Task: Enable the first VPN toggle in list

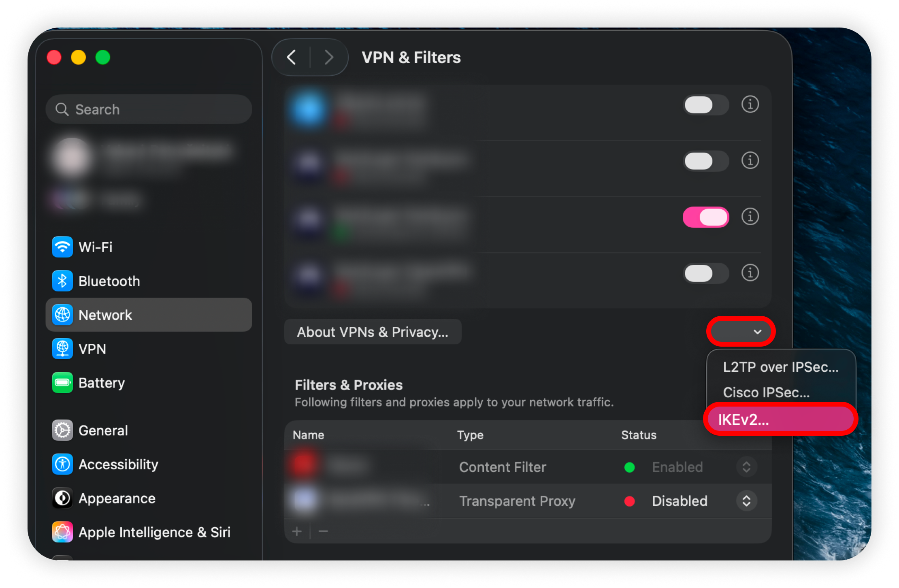Action: coord(706,105)
